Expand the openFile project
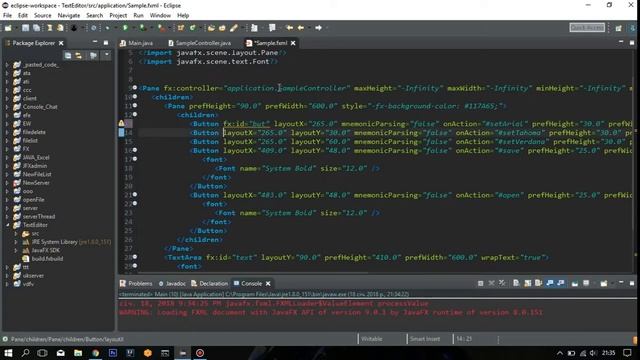The image size is (640, 360). (7, 200)
